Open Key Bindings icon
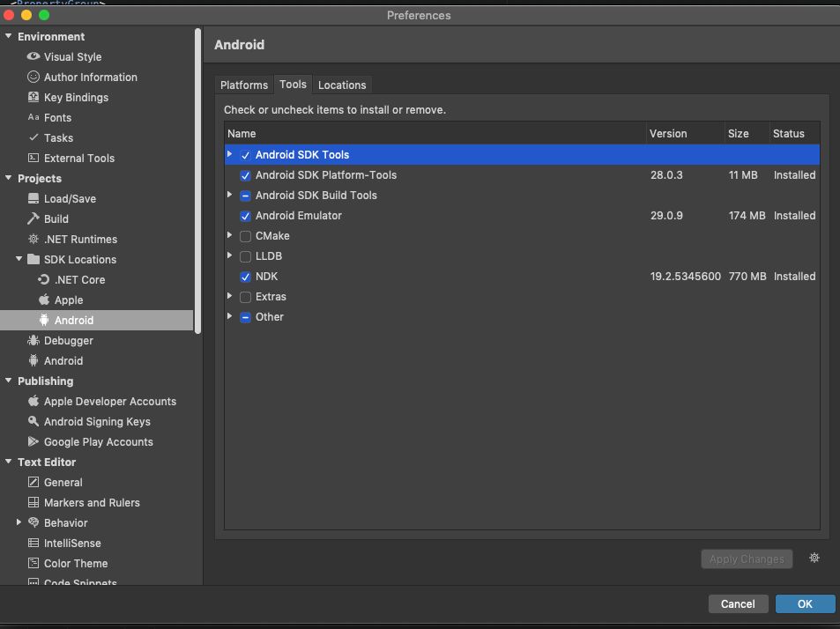Viewport: 840px width, 629px height. [33, 97]
